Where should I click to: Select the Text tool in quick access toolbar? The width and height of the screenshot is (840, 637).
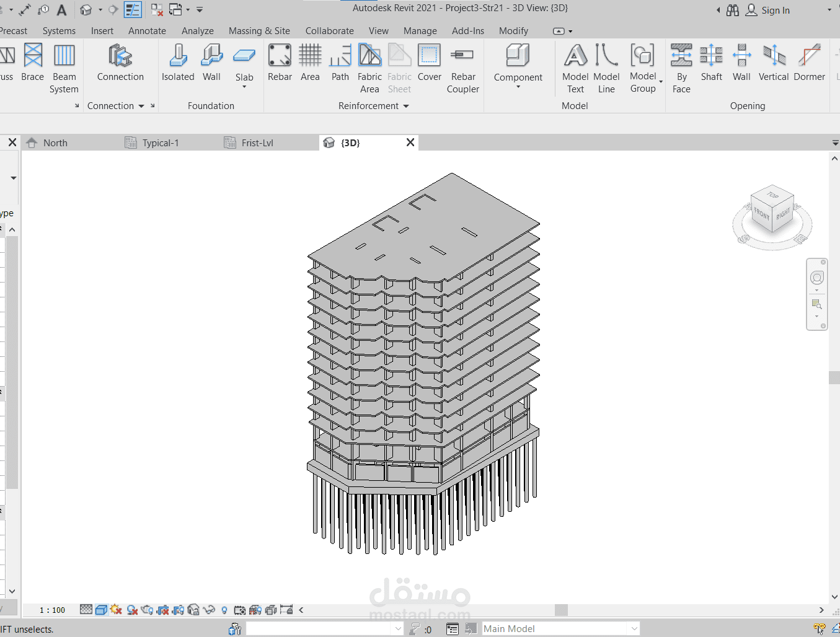(x=61, y=10)
